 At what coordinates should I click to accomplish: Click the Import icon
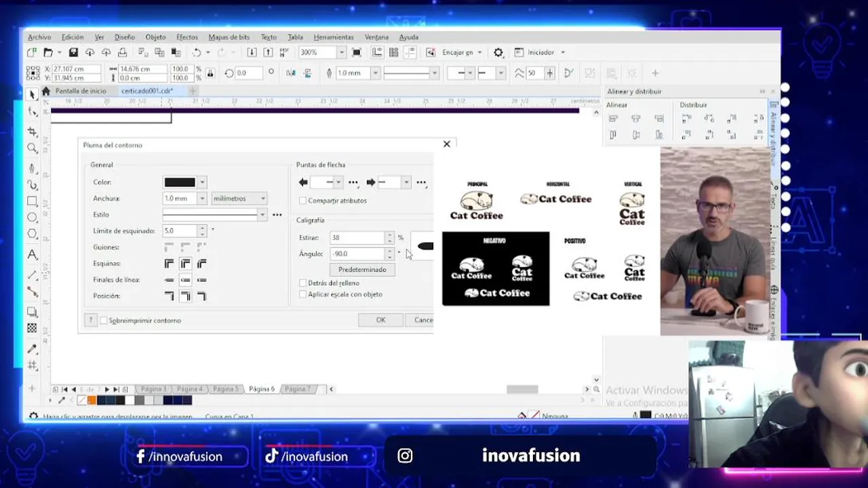tap(252, 52)
